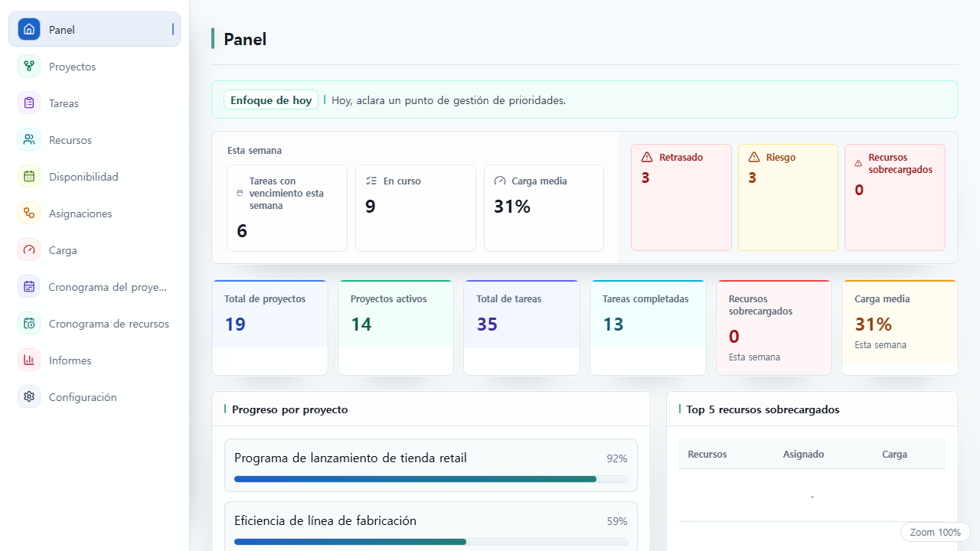The height and width of the screenshot is (551, 980).
Task: Open the Retrasado alert card
Action: point(681,197)
